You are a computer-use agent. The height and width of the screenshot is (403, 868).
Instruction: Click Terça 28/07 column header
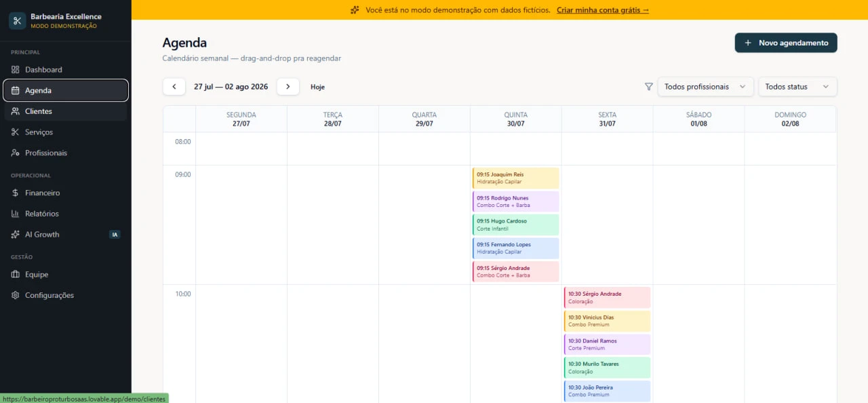point(333,119)
